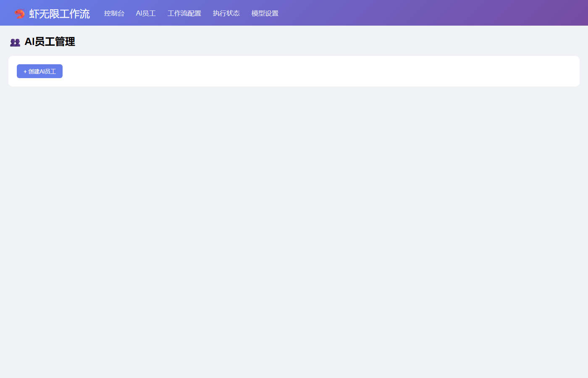This screenshot has width=588, height=378.
Task: Open the 模型设置 navigation item
Action: pyautogui.click(x=265, y=13)
